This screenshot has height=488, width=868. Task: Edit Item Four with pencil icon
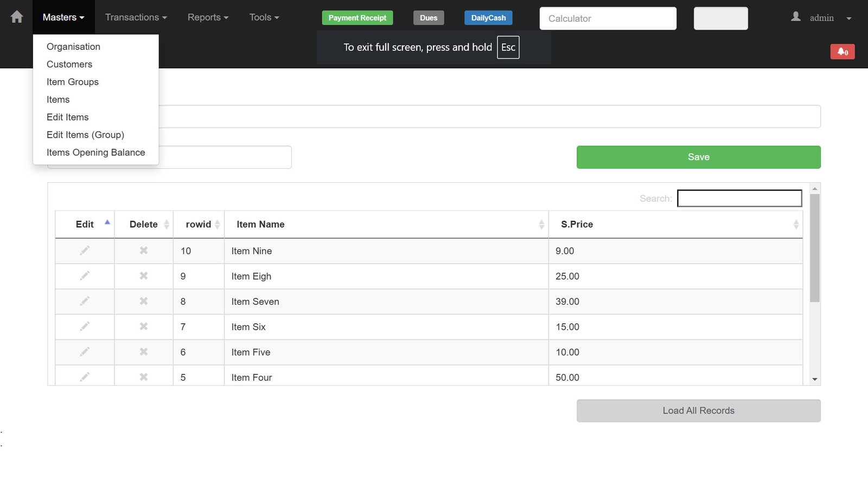click(85, 377)
